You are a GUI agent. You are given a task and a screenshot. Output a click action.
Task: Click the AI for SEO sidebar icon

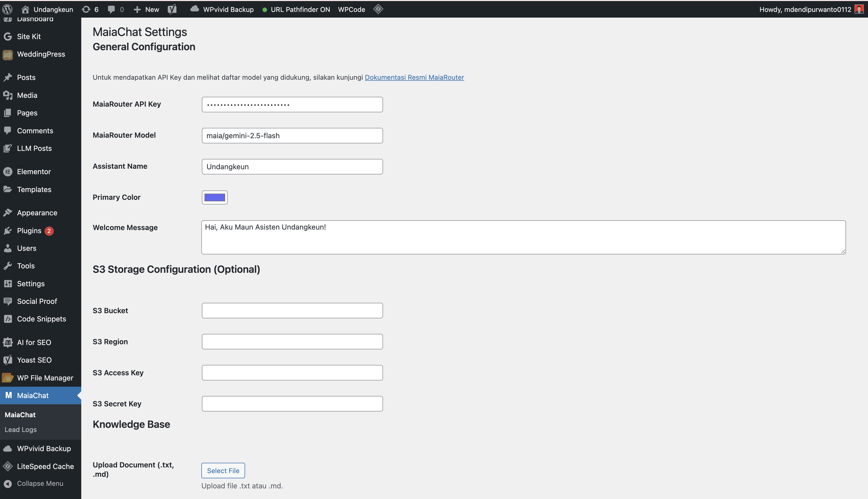[x=8, y=342]
